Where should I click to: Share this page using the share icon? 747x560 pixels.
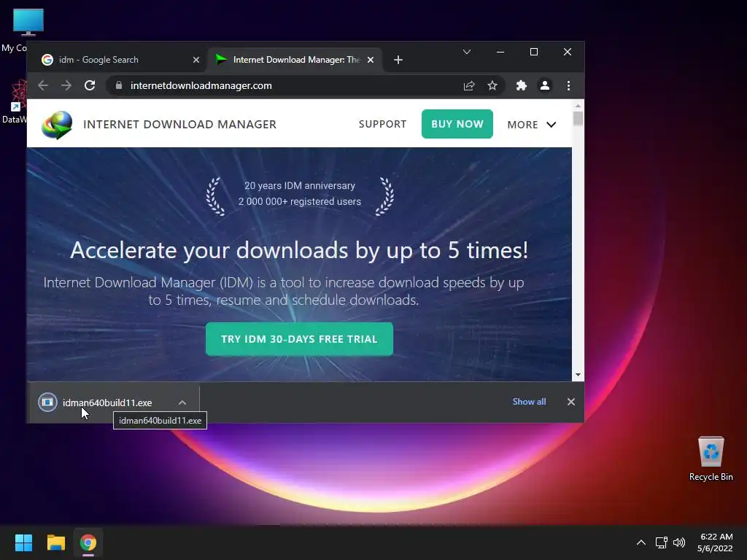[469, 86]
